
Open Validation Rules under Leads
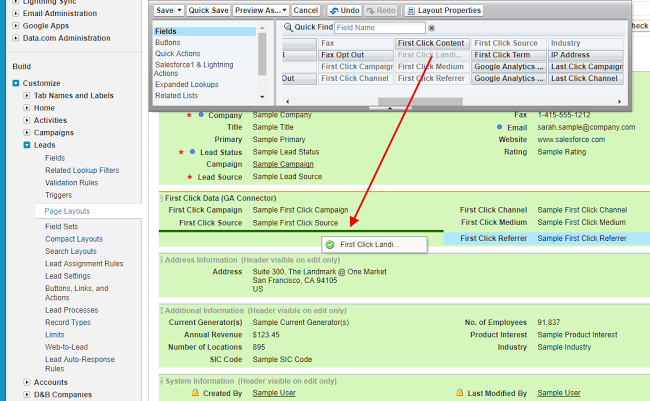coord(72,183)
